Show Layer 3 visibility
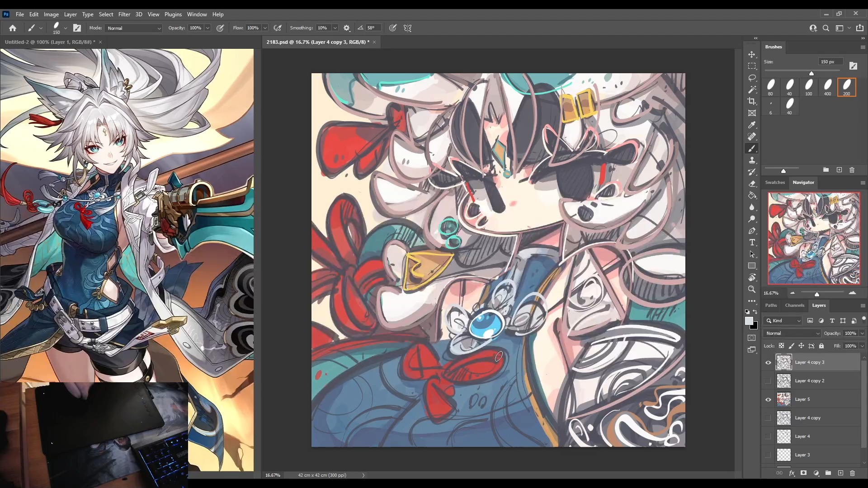 pos(768,455)
